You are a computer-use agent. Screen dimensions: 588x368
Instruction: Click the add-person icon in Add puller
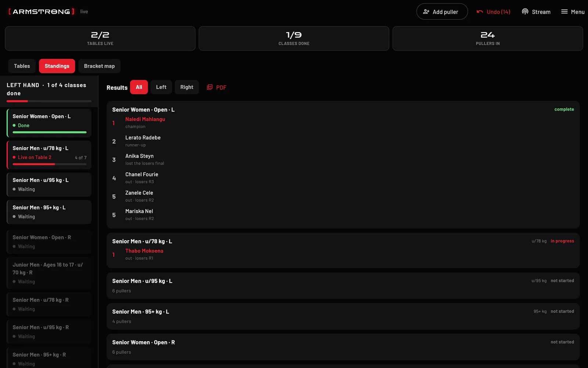coord(426,12)
